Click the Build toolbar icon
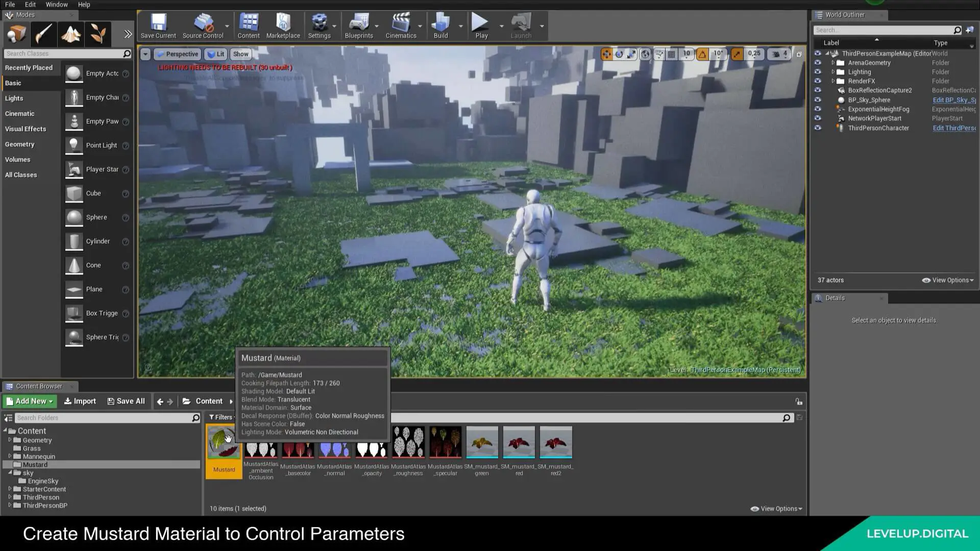Image resolution: width=980 pixels, height=551 pixels. 441,26
